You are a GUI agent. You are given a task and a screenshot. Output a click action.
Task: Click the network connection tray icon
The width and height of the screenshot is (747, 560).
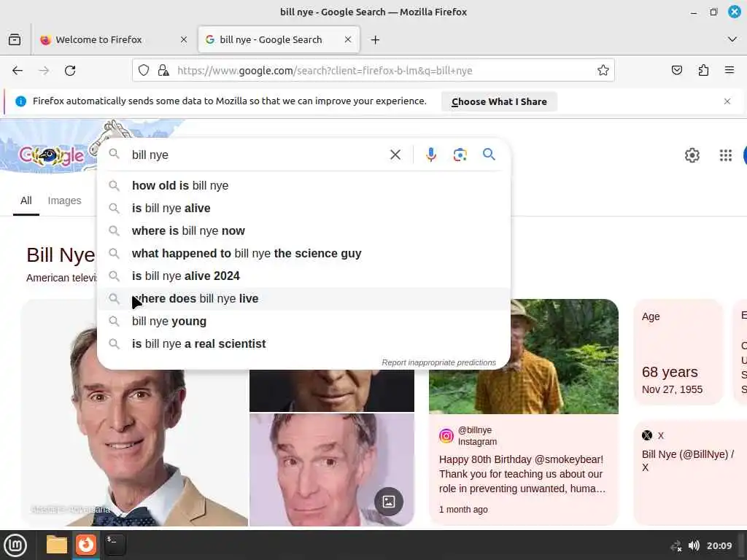[x=676, y=546]
